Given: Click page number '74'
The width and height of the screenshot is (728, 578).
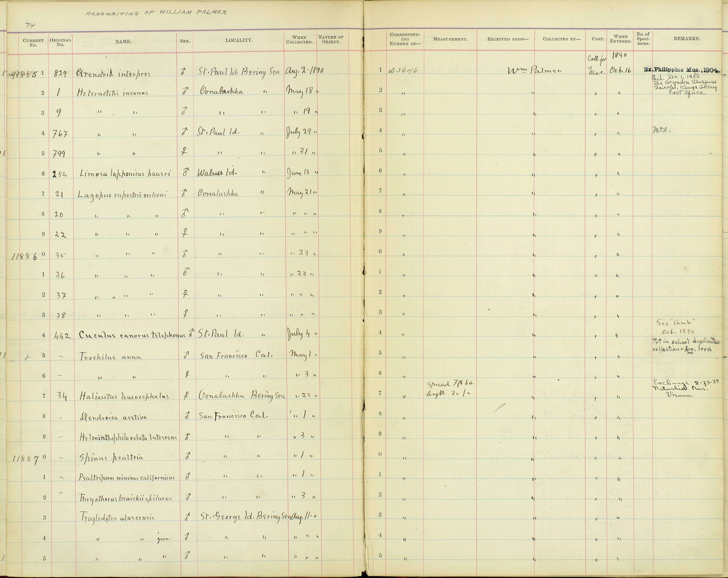Looking at the screenshot, I should pos(30,25).
